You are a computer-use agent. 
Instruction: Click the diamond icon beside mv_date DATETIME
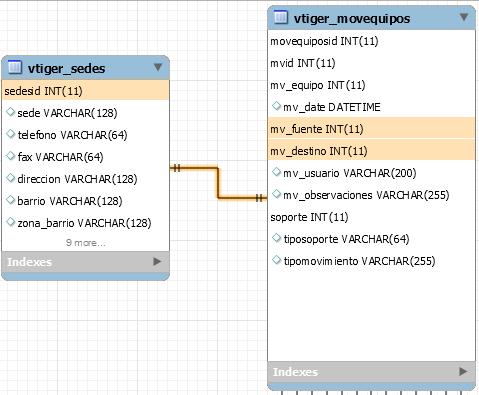(276, 106)
